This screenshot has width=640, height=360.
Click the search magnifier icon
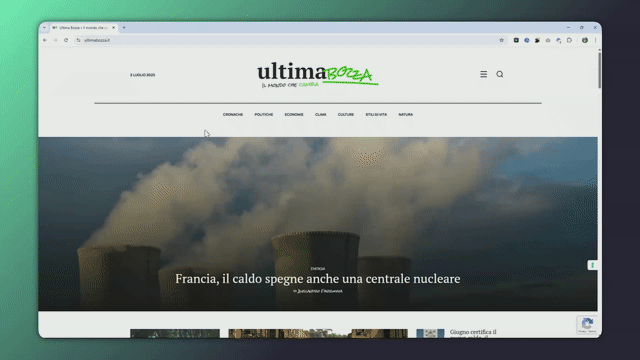(500, 74)
